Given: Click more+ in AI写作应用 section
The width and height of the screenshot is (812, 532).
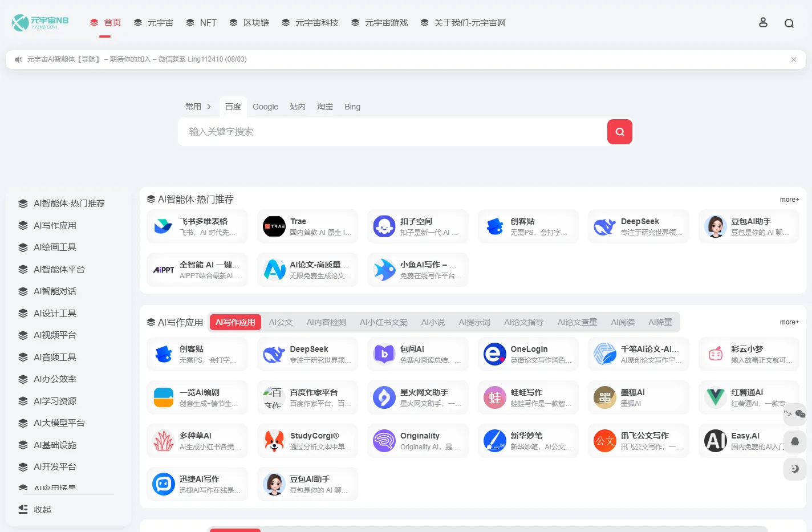Looking at the screenshot, I should 789,322.
